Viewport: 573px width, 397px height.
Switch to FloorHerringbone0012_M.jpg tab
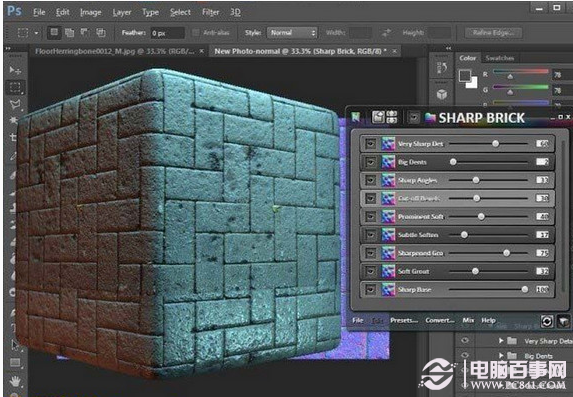115,52
